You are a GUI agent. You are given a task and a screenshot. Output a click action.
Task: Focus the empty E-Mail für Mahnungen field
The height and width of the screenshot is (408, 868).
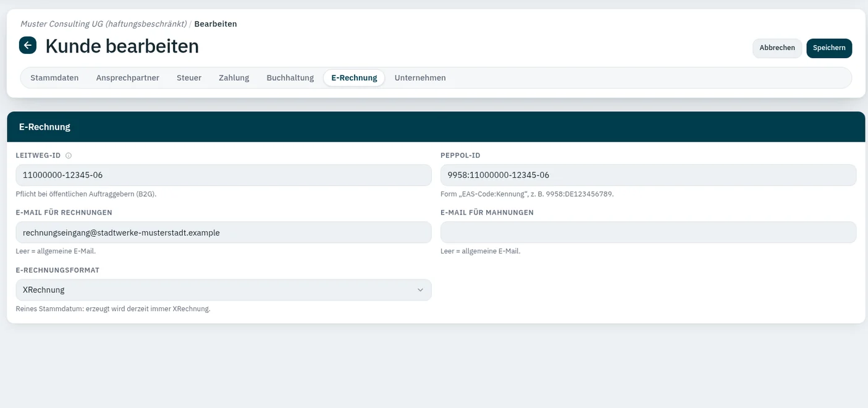tap(648, 232)
